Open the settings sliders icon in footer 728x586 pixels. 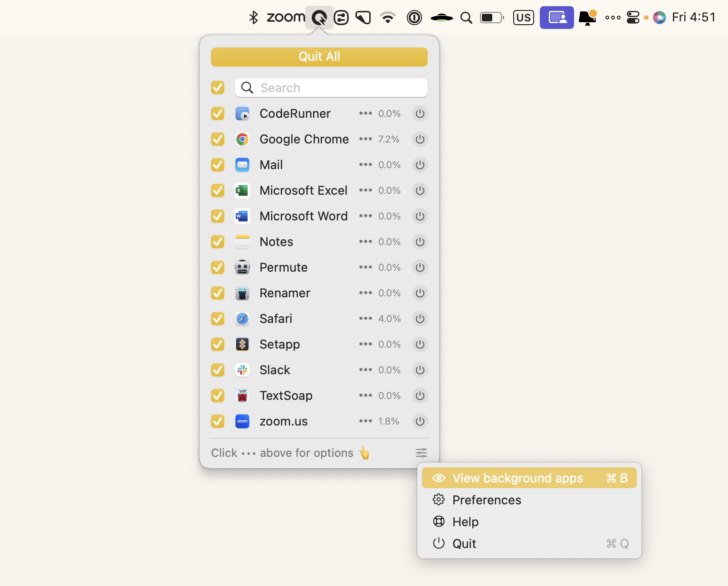(x=421, y=453)
